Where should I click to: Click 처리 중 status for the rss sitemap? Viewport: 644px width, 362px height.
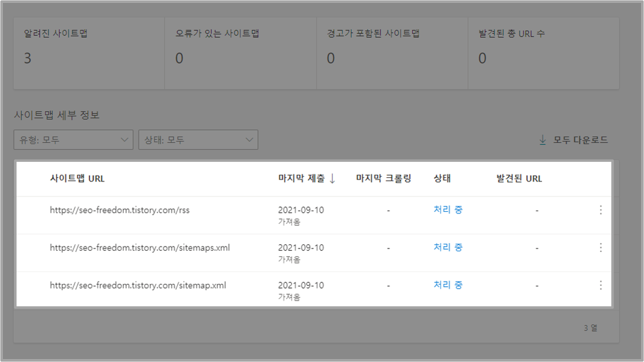448,209
